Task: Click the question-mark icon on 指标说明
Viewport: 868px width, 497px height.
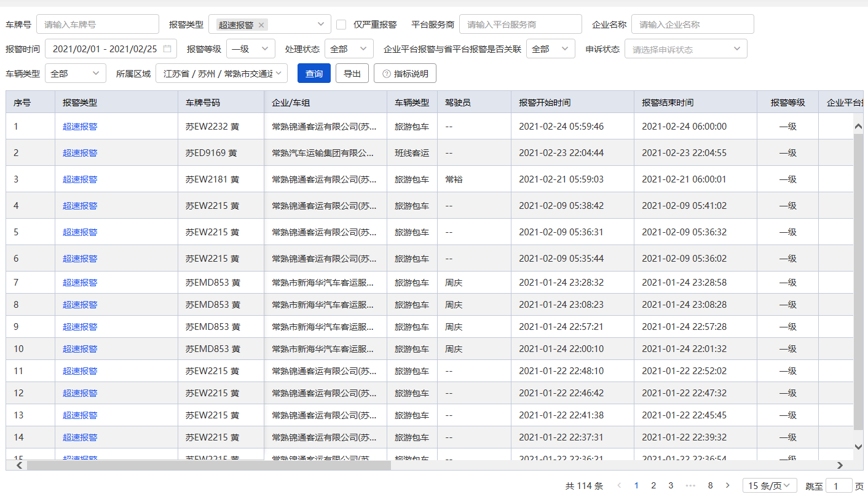Action: pyautogui.click(x=387, y=74)
